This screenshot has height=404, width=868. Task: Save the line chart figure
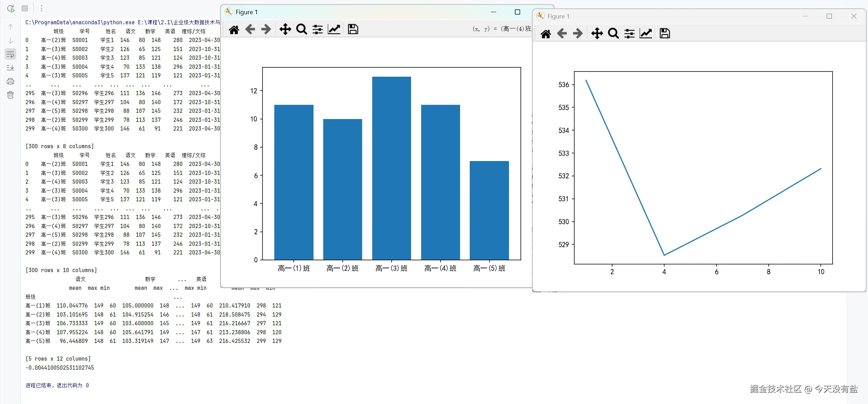pyautogui.click(x=665, y=34)
